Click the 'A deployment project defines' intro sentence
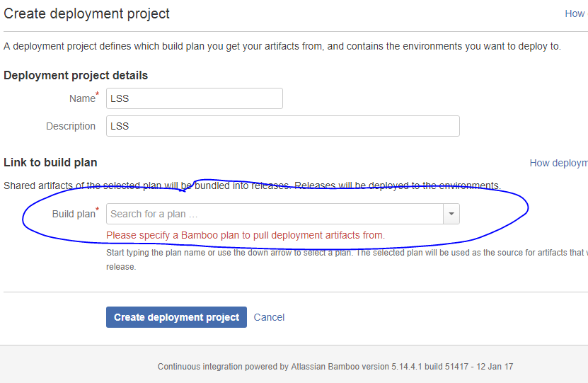 (282, 46)
